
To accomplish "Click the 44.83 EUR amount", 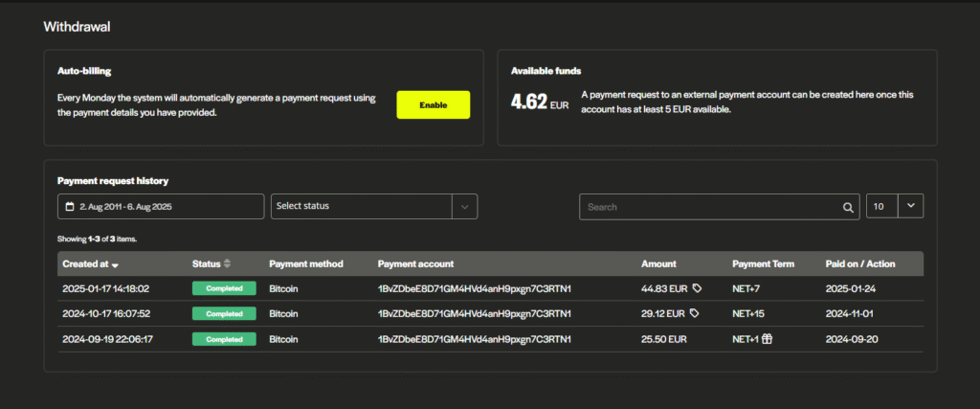I will coord(664,288).
